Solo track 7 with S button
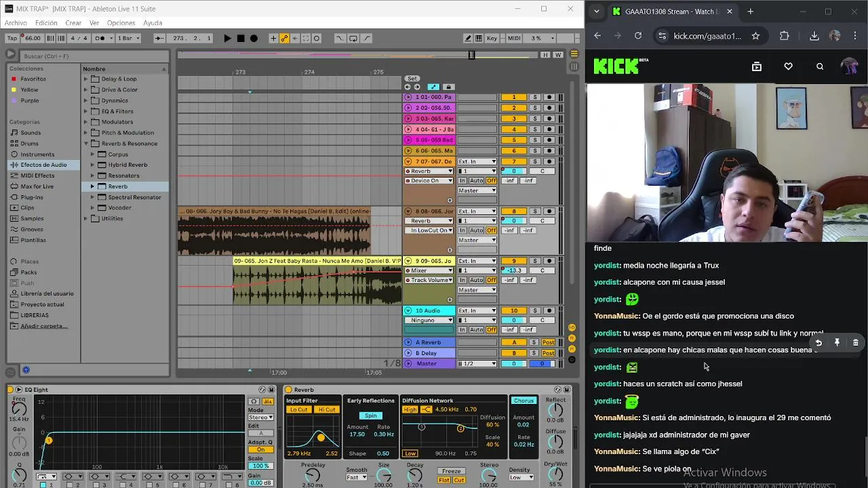868x488 pixels. 534,161
